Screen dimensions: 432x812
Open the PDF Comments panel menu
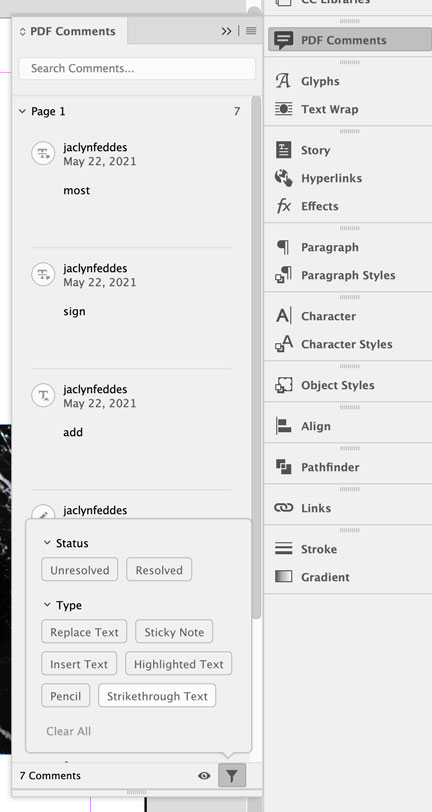click(251, 31)
